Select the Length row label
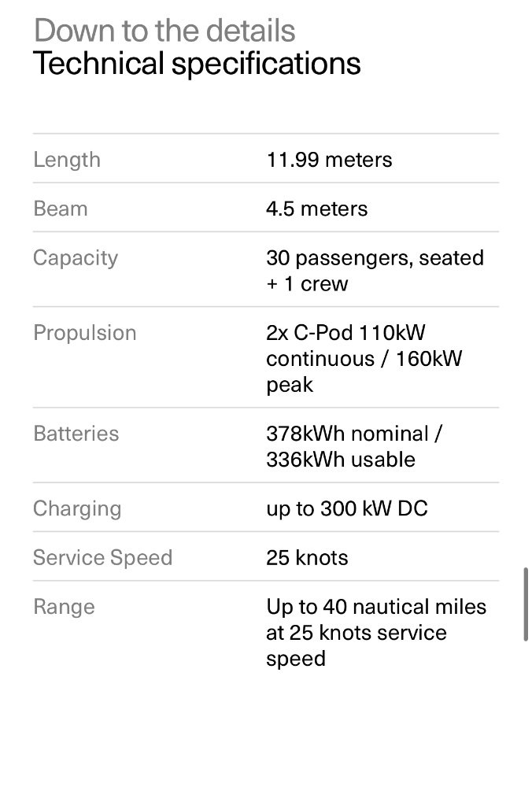This screenshot has height=787, width=532. (67, 160)
